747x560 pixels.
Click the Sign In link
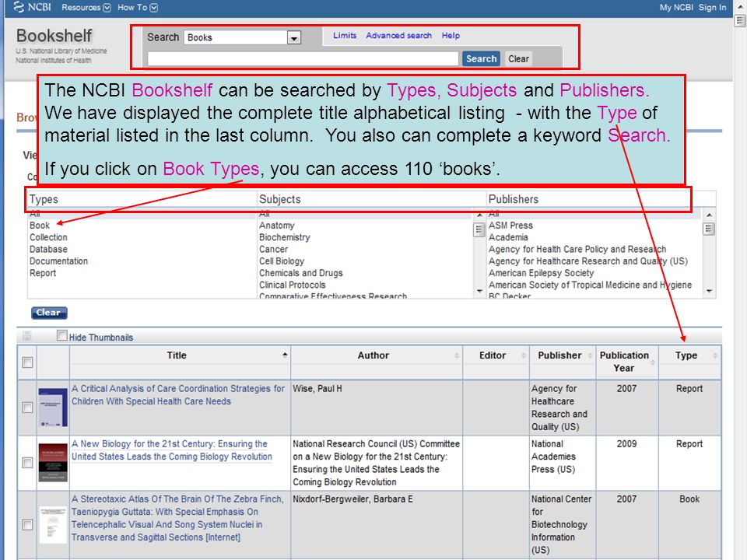point(712,8)
